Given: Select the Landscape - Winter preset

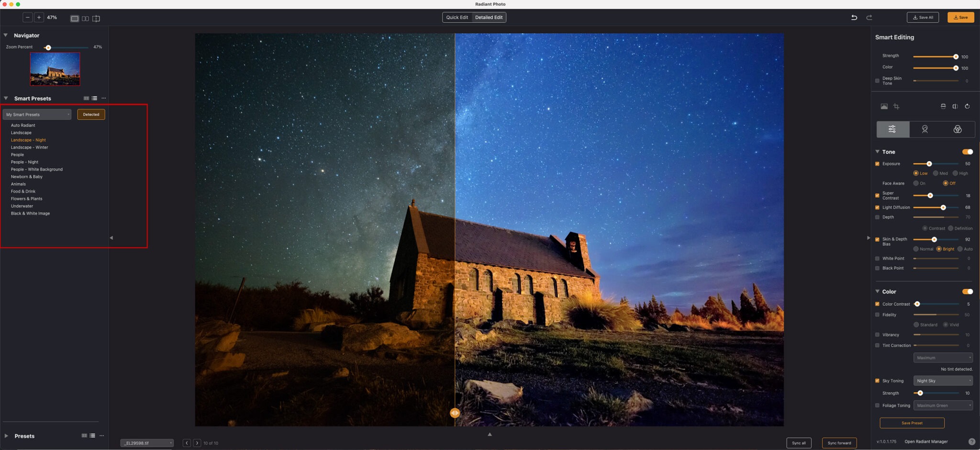Looking at the screenshot, I should point(29,147).
